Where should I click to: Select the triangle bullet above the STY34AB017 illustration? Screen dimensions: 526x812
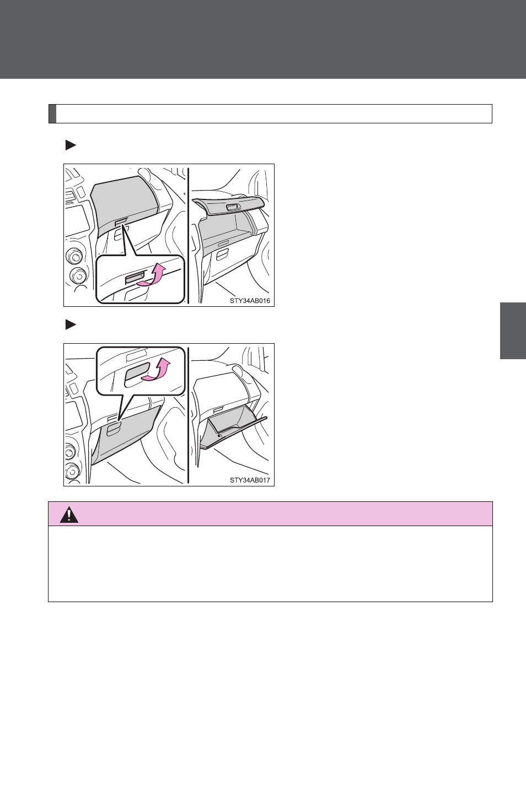tap(71, 324)
